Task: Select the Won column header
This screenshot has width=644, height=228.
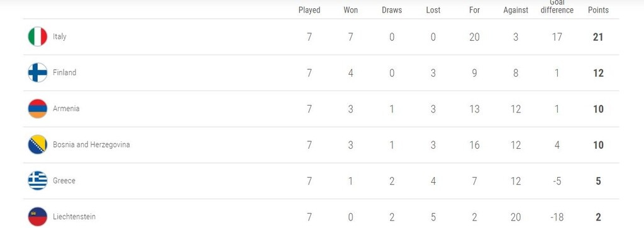Action: click(x=350, y=10)
